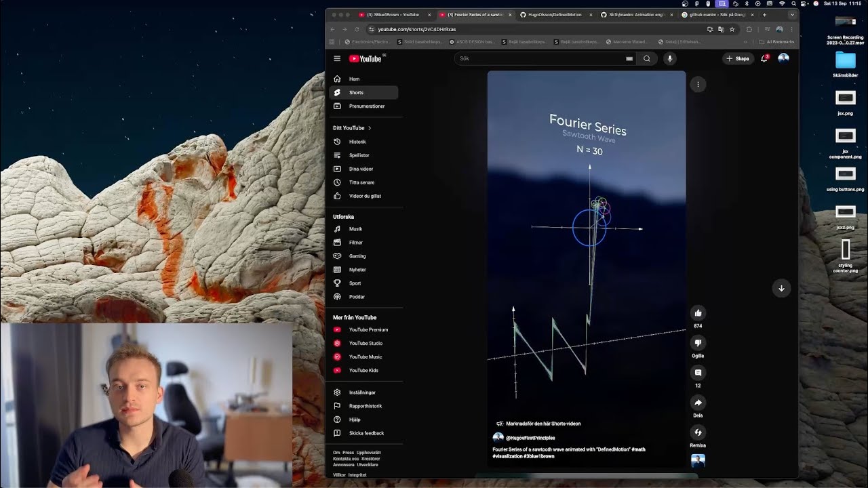Viewport: 868px width, 488px height.
Task: Open the Chrome extensions puzzle icon
Action: [749, 29]
